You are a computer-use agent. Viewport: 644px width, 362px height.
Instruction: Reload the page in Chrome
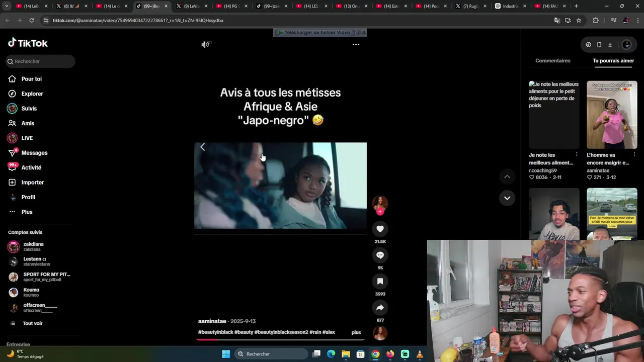pyautogui.click(x=31, y=21)
